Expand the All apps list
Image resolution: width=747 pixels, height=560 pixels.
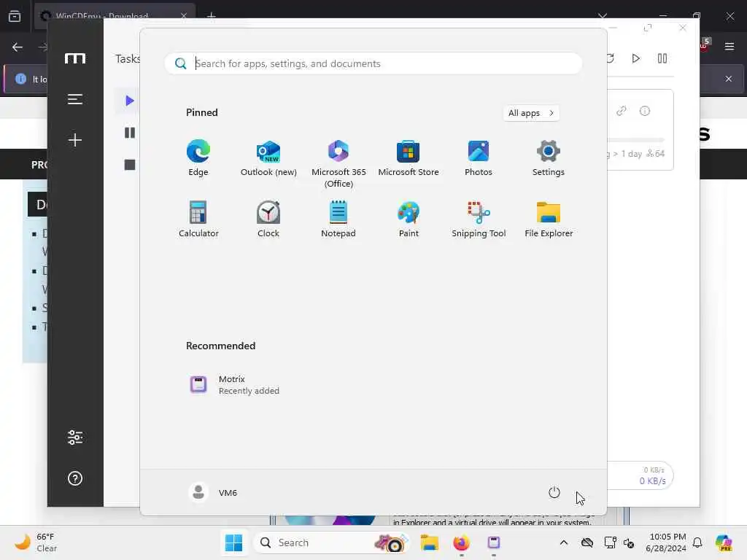click(x=531, y=113)
